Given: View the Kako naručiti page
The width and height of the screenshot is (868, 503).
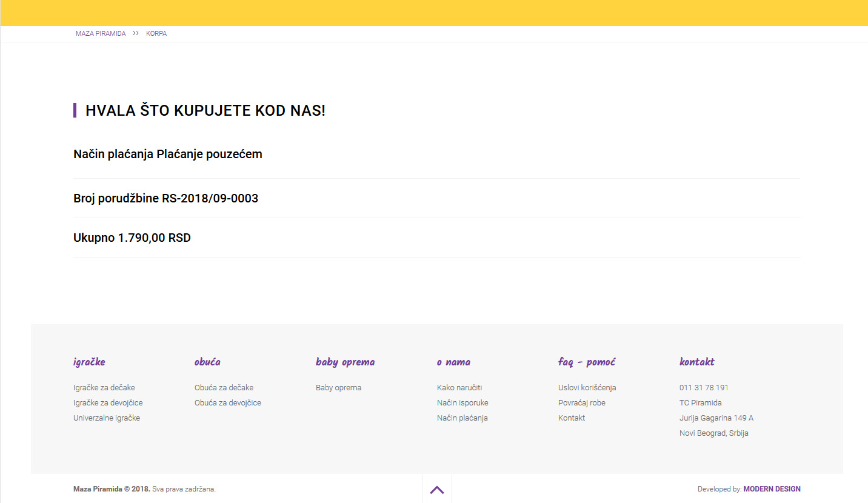Looking at the screenshot, I should point(459,388).
